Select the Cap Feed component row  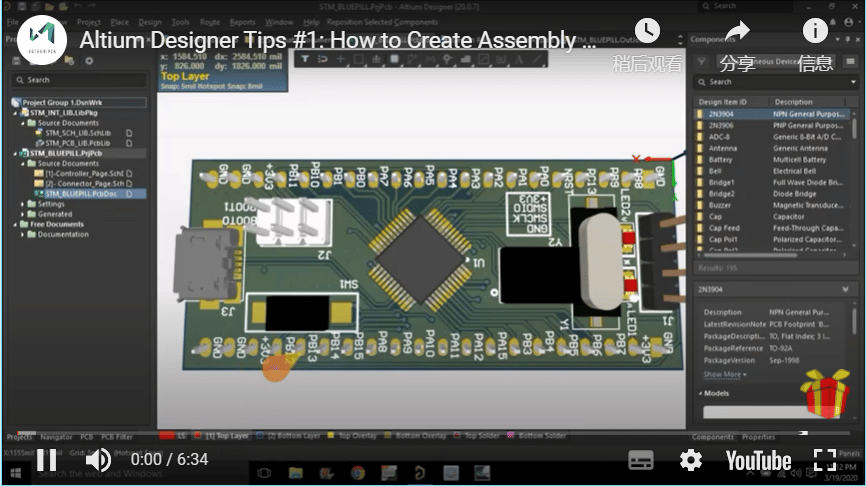coord(772,228)
